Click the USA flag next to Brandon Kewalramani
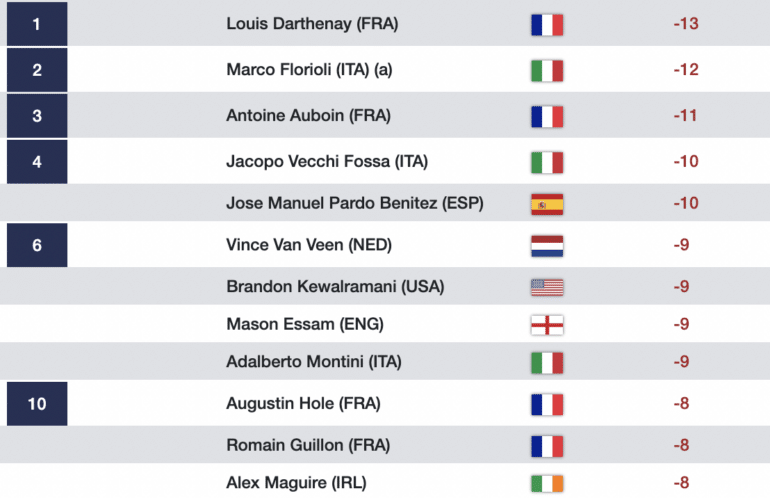The height and width of the screenshot is (498, 770). pyautogui.click(x=547, y=287)
